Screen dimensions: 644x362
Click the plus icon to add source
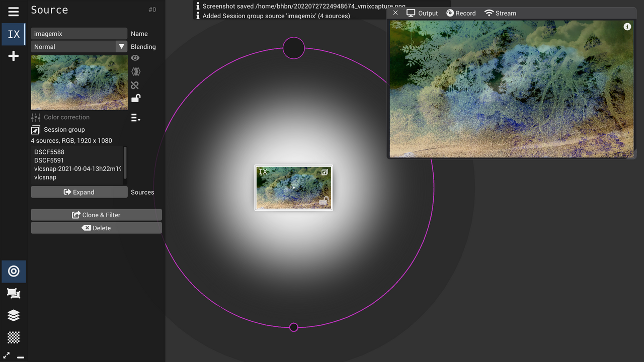pyautogui.click(x=14, y=56)
